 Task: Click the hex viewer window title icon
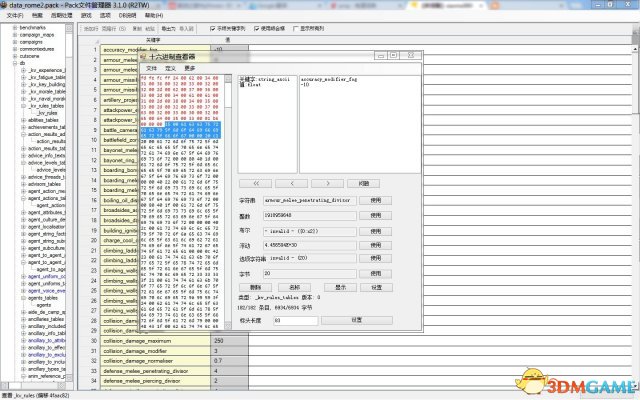pos(145,56)
